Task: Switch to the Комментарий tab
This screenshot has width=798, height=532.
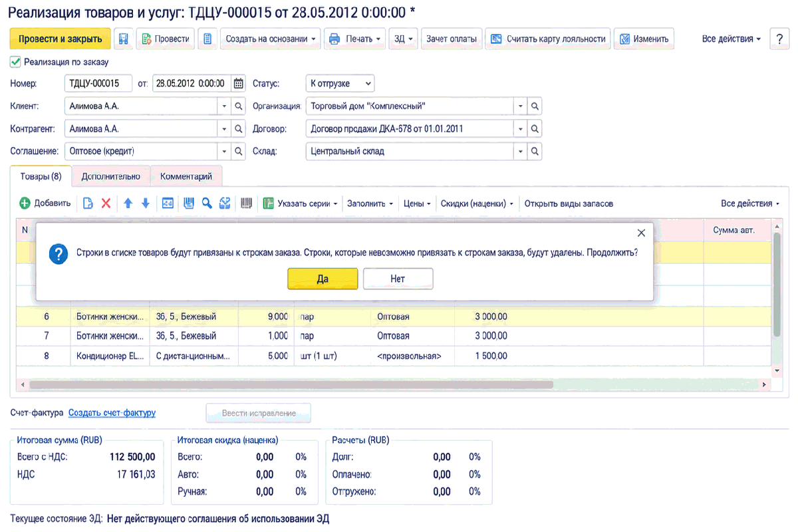Action: pos(186,176)
